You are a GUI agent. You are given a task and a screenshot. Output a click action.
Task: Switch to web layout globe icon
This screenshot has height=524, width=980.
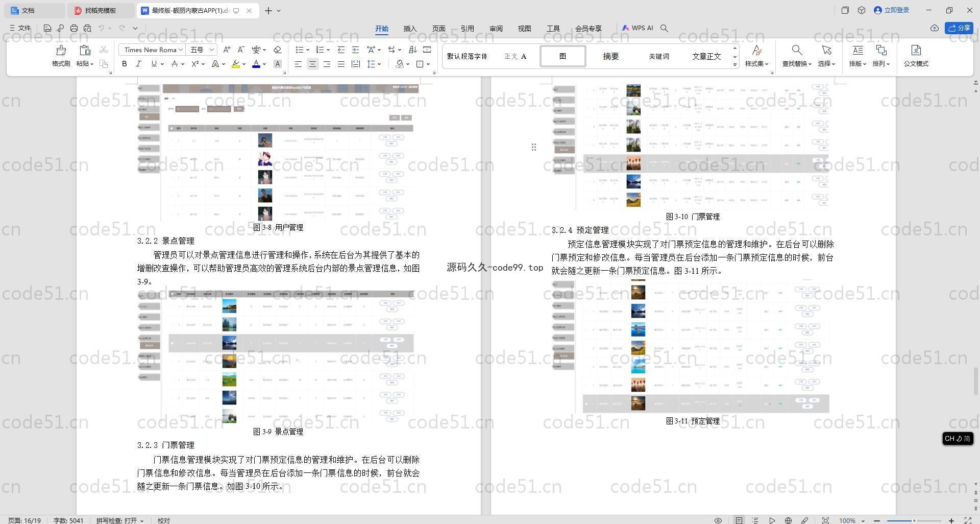(x=788, y=520)
